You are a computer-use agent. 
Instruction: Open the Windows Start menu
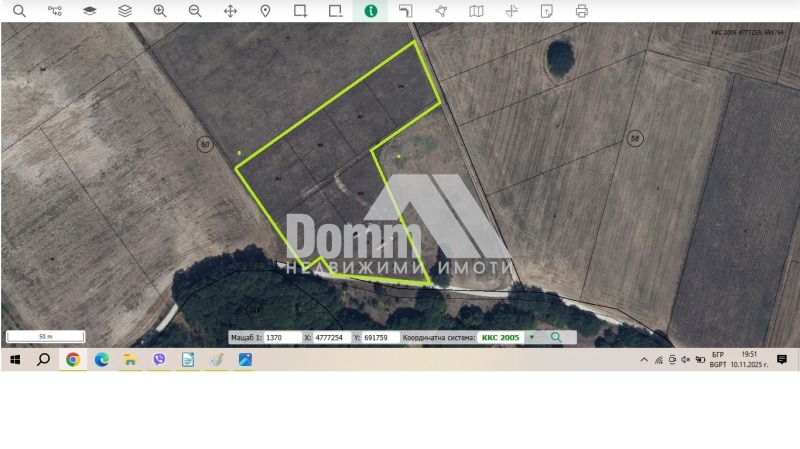coord(15,360)
